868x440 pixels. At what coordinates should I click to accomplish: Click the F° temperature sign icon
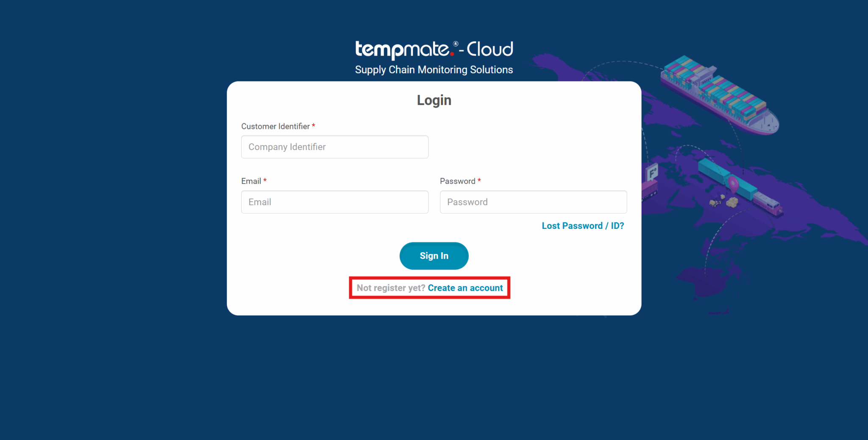click(652, 172)
